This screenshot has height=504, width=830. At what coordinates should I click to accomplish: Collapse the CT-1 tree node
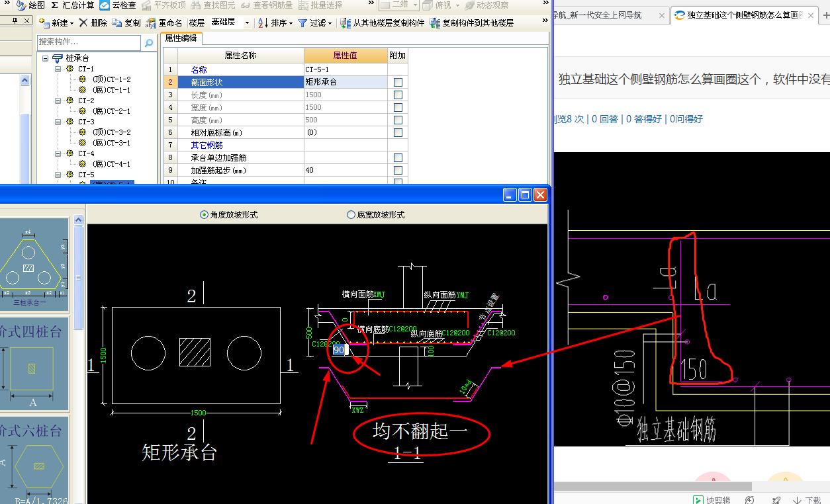pos(58,69)
